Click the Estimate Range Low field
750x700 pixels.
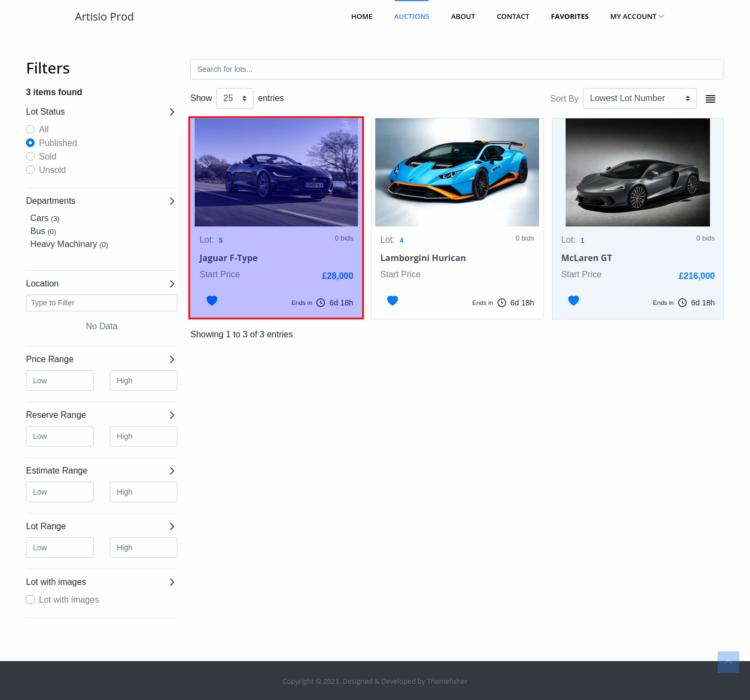[59, 492]
